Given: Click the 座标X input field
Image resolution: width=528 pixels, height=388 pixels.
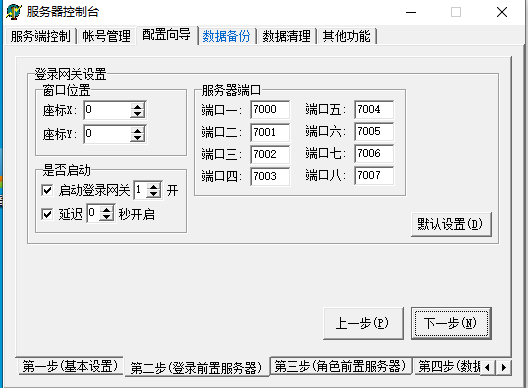Looking at the screenshot, I should tap(107, 110).
